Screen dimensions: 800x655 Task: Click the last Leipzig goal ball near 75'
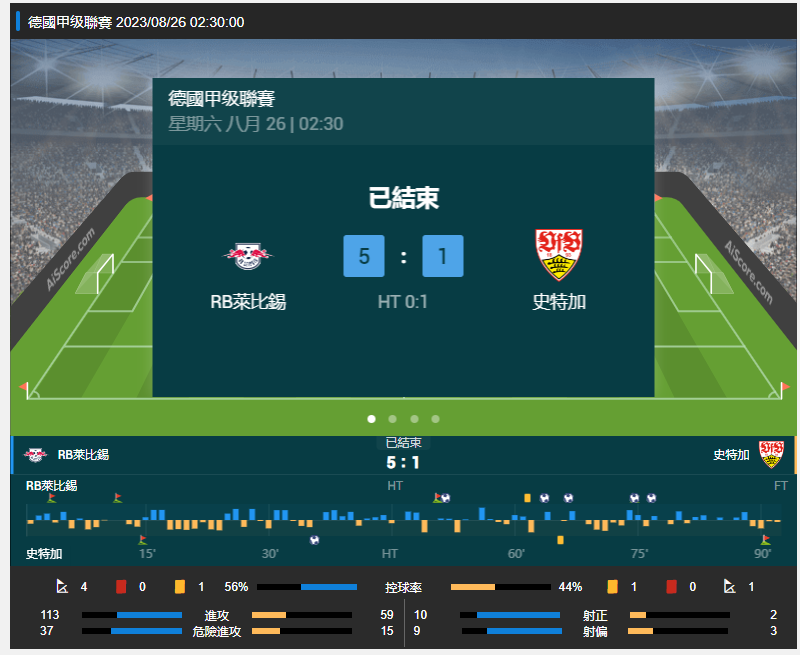point(651,498)
